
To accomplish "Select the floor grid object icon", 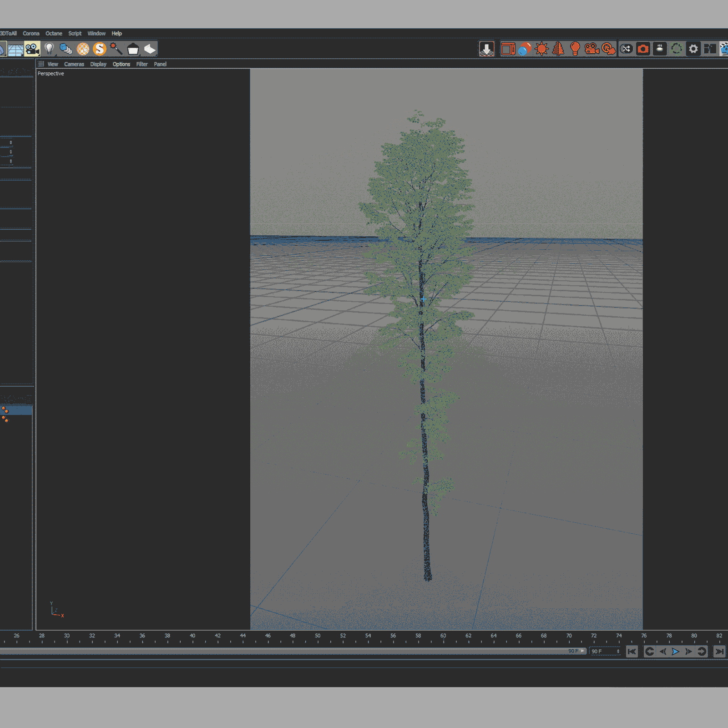I will [15, 49].
